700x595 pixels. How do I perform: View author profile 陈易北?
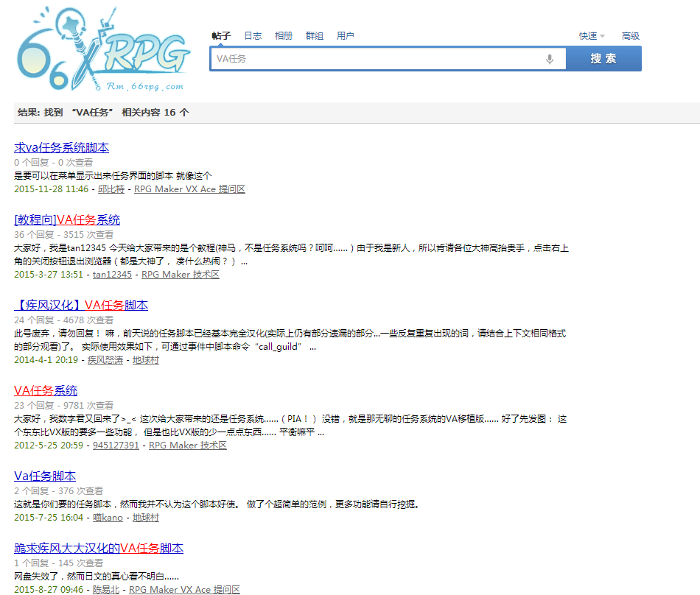[106, 590]
